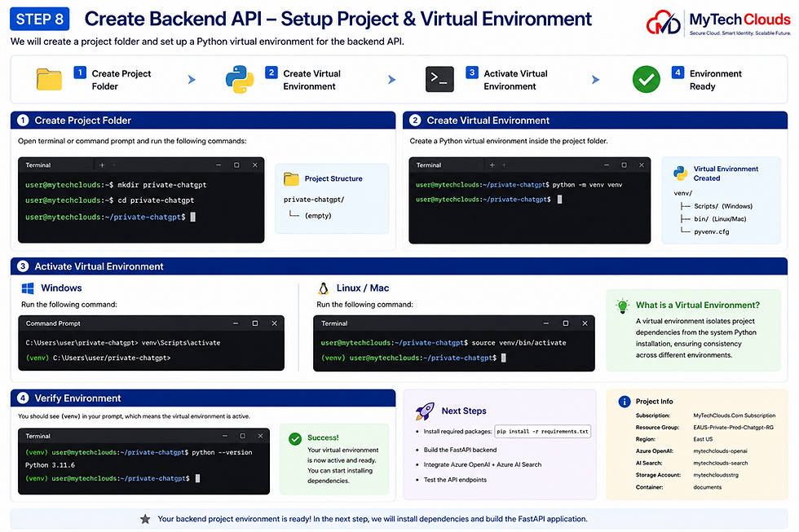Screen dimensions: 799x532
Task: Select the 'Scripts/ (Windows)' tree entry
Action: 723,206
